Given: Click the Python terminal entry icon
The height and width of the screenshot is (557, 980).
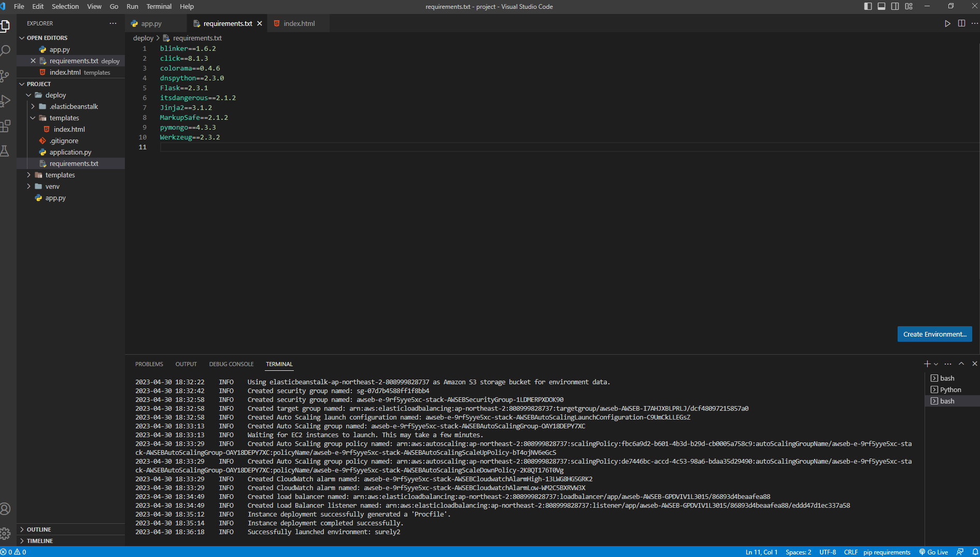Looking at the screenshot, I should 934,389.
